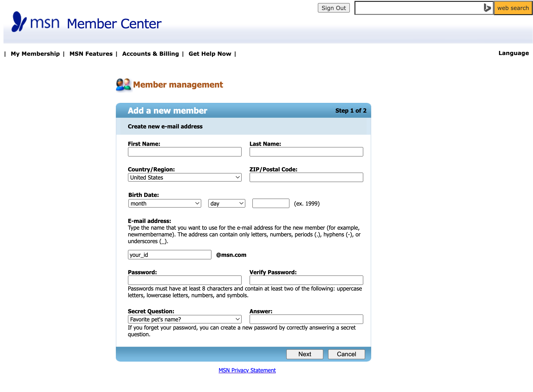
Task: Click the Accounts & Billing menu item
Action: (x=150, y=53)
